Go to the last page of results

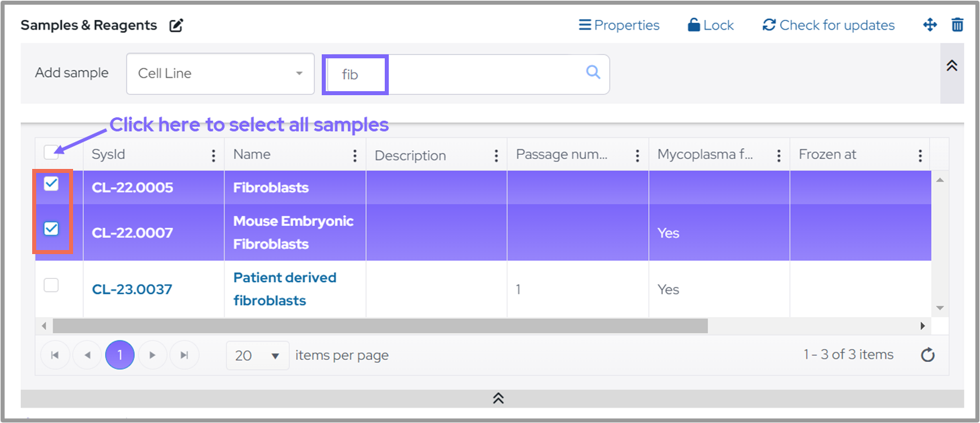point(184,355)
